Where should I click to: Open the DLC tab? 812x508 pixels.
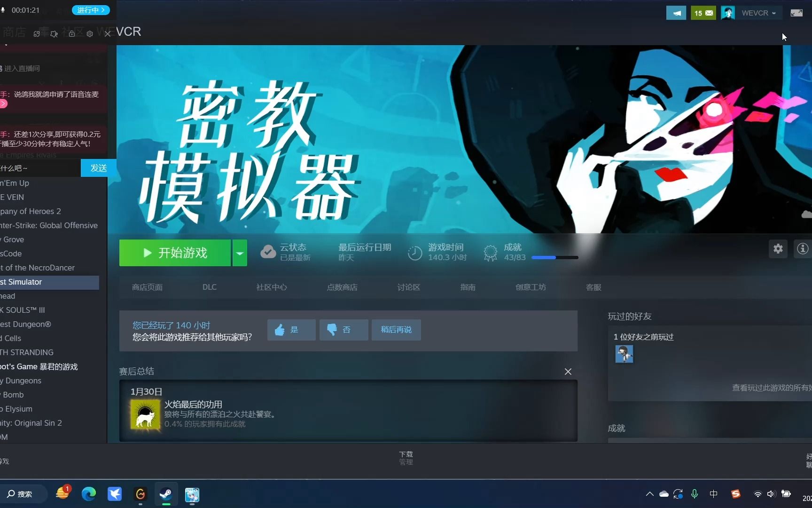(x=210, y=287)
